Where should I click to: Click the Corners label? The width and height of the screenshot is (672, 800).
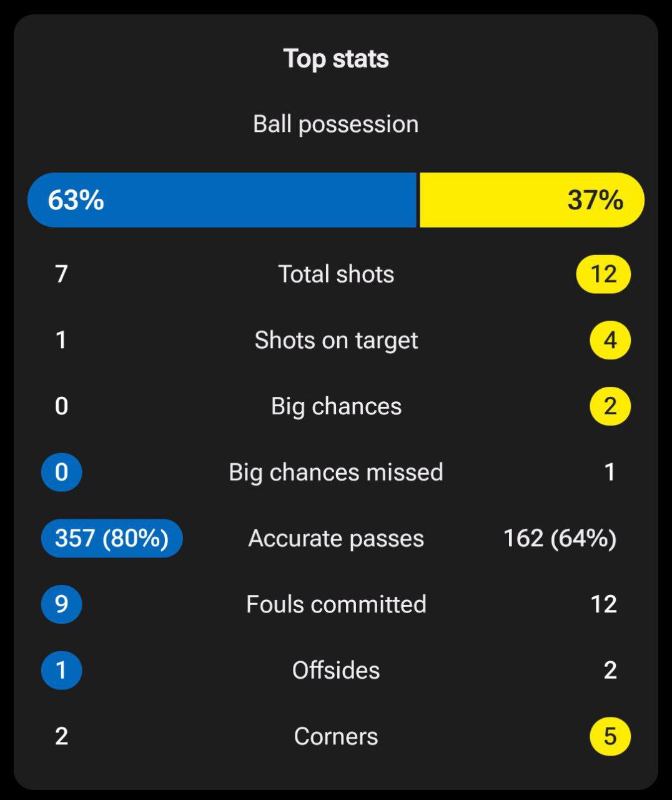point(336,736)
